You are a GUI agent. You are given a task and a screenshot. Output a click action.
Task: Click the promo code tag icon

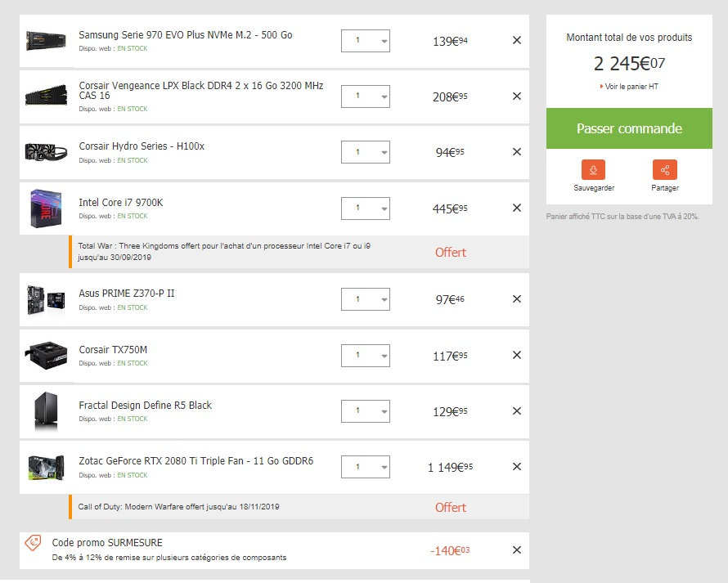(x=33, y=543)
